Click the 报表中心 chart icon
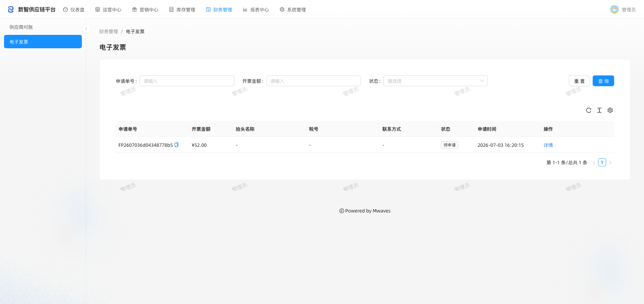This screenshot has height=304, width=644. (245, 10)
